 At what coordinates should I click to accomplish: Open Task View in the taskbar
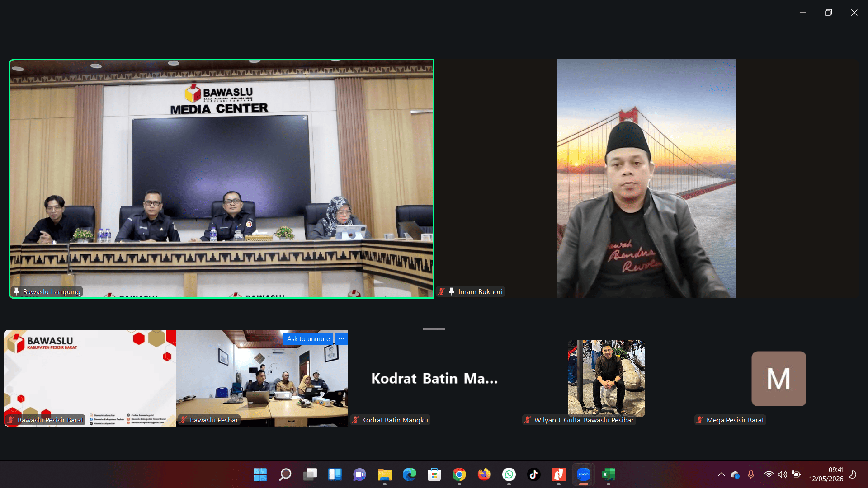pyautogui.click(x=310, y=474)
